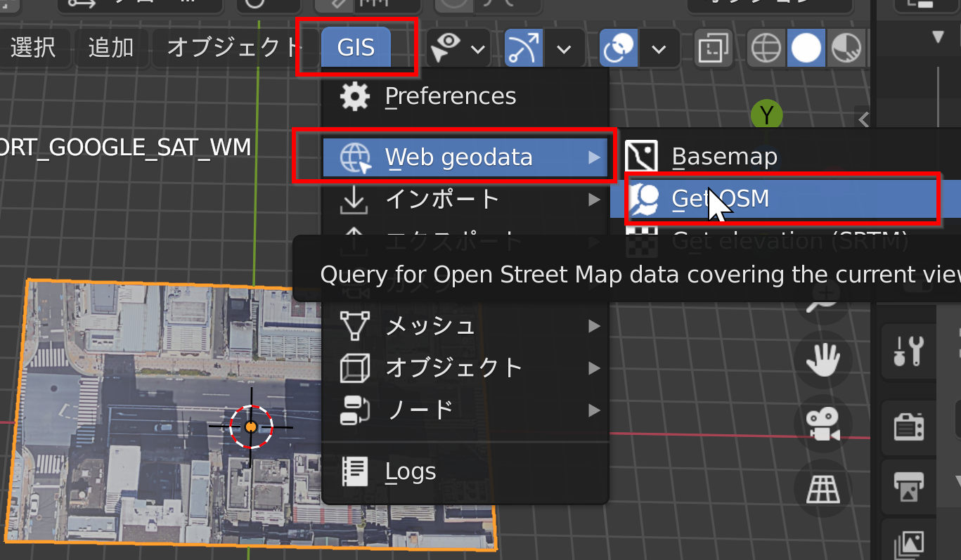
Task: Click Logs document icon
Action: 354,471
